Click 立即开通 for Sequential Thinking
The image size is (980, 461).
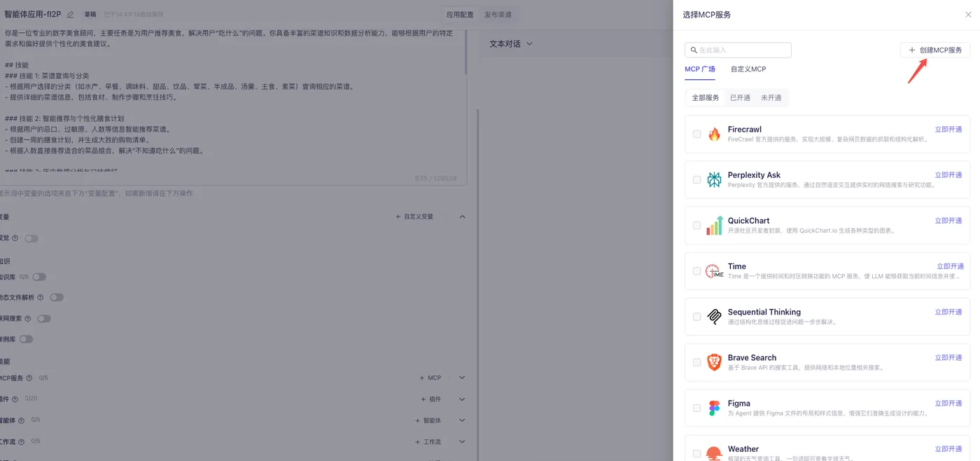point(948,312)
